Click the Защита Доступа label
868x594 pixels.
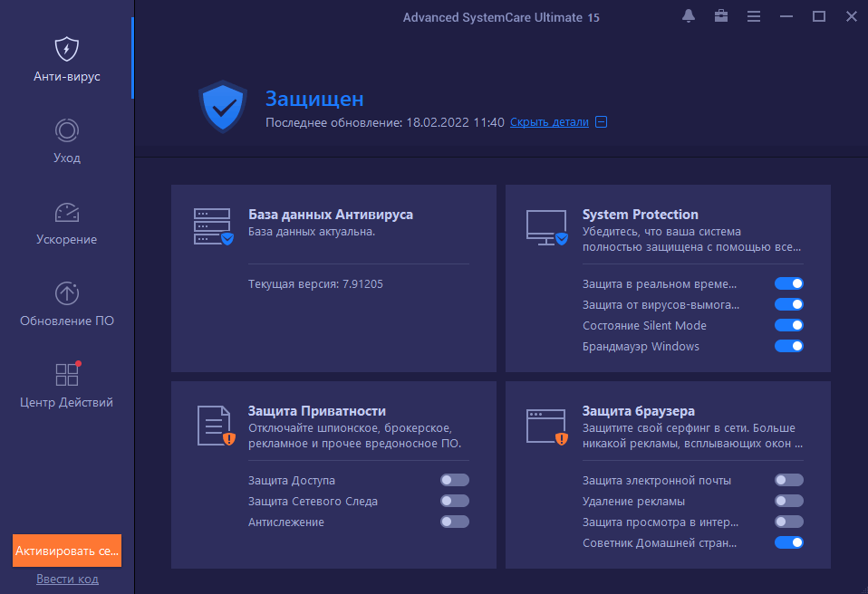291,481
